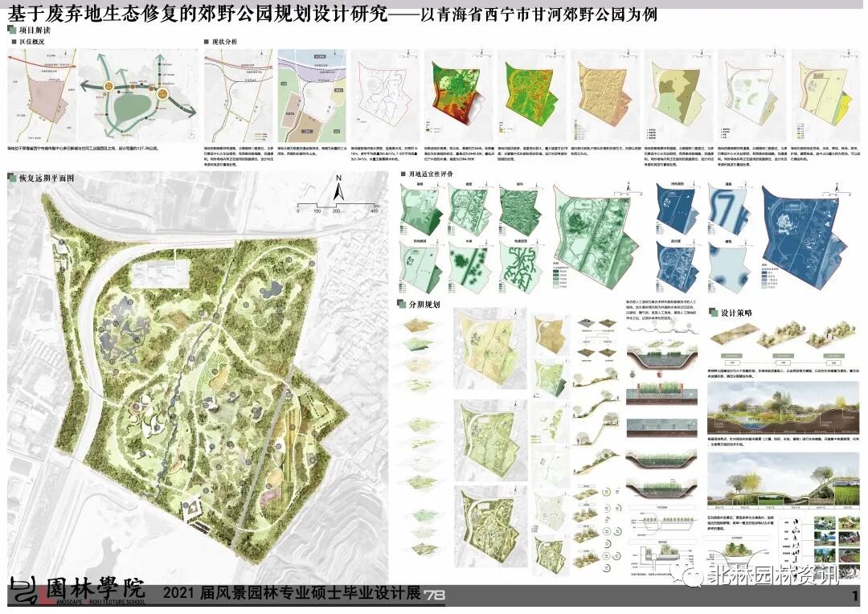Click the 设计策略 heading
868x614 pixels.
(736, 313)
